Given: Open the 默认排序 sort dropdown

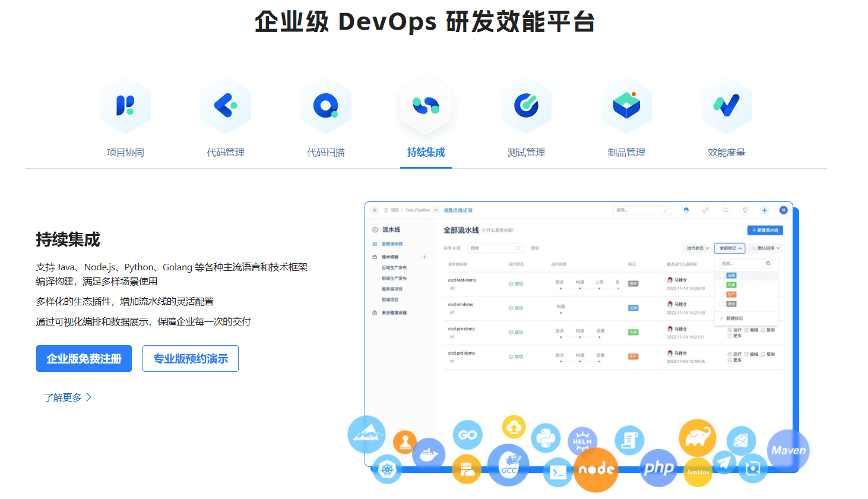Looking at the screenshot, I should [x=766, y=248].
